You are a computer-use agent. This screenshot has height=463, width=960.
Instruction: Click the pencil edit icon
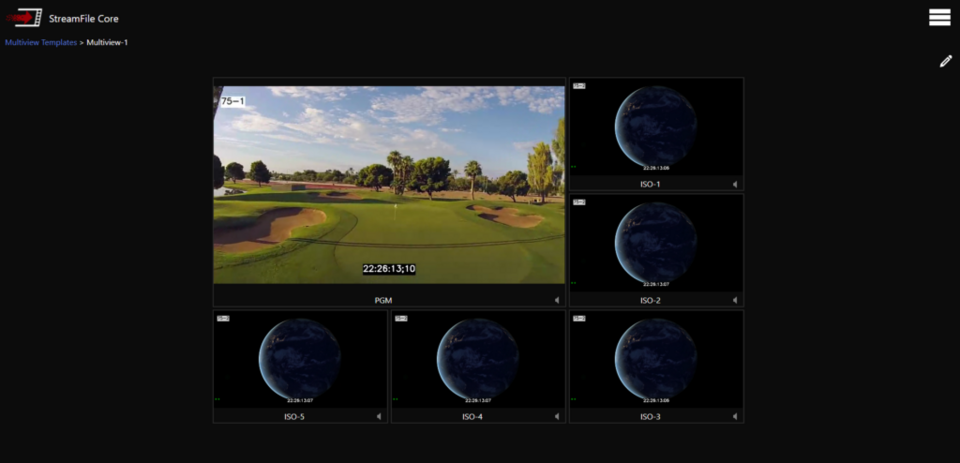coord(945,61)
